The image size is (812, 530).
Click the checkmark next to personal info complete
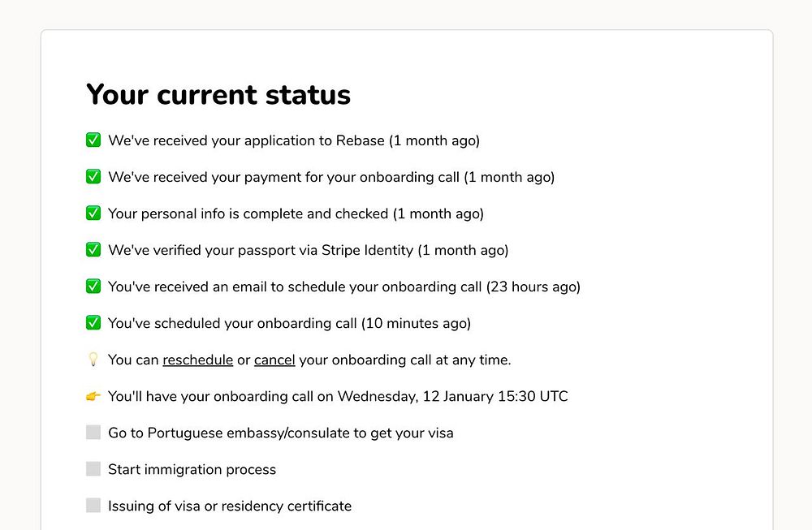pyautogui.click(x=93, y=213)
